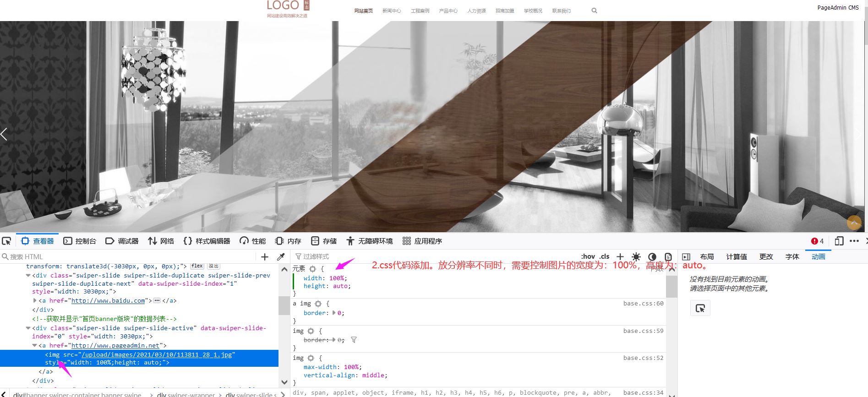The width and height of the screenshot is (868, 397).
Task: Toggle print media simulation
Action: coord(668,257)
